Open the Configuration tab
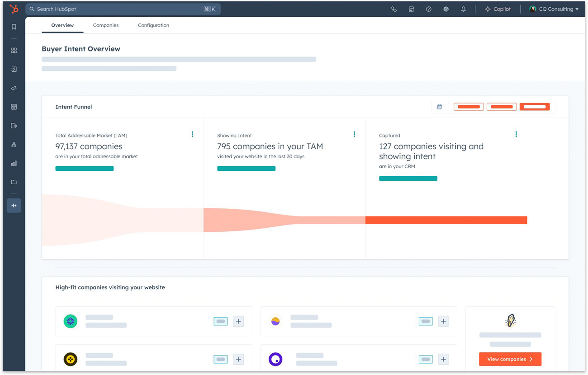Screen dimensions: 588x375 153,25
